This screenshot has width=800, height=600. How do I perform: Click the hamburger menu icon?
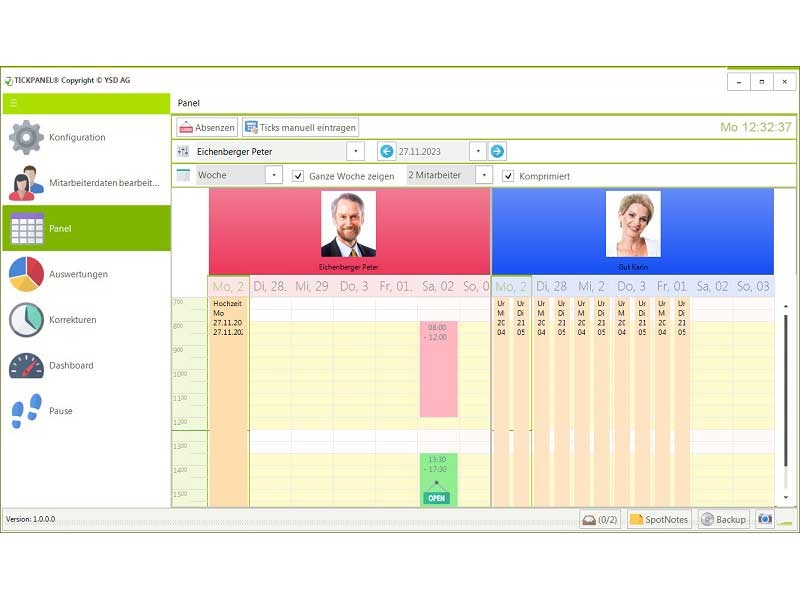point(14,103)
